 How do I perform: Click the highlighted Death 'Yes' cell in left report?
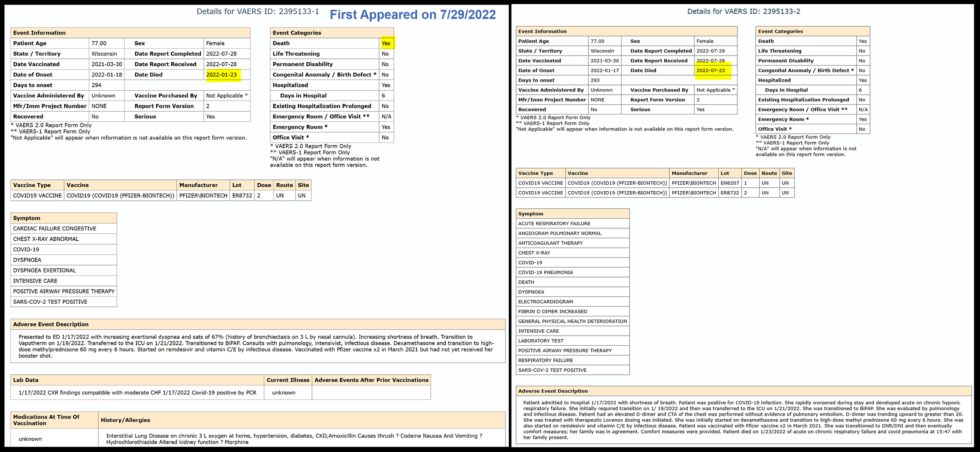[386, 43]
